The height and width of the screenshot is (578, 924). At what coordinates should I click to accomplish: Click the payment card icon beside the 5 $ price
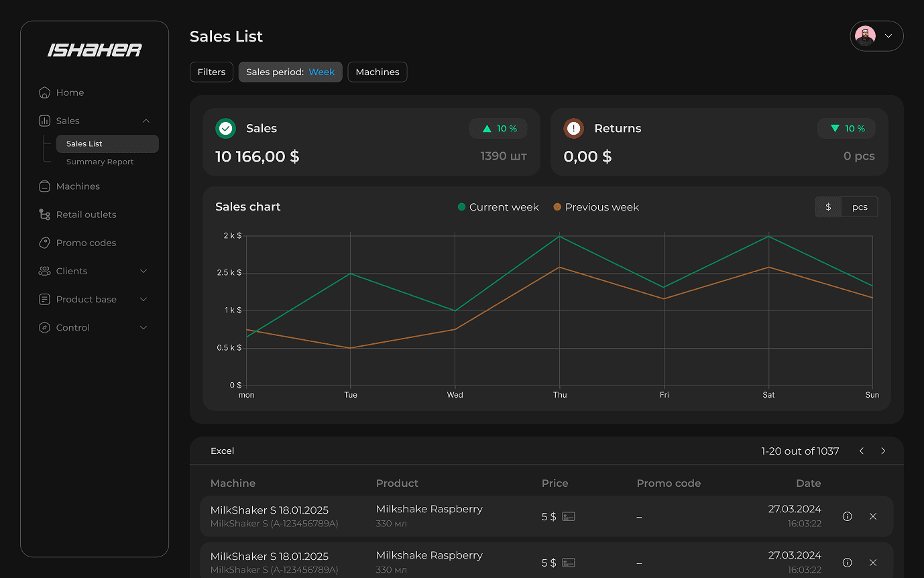(568, 516)
